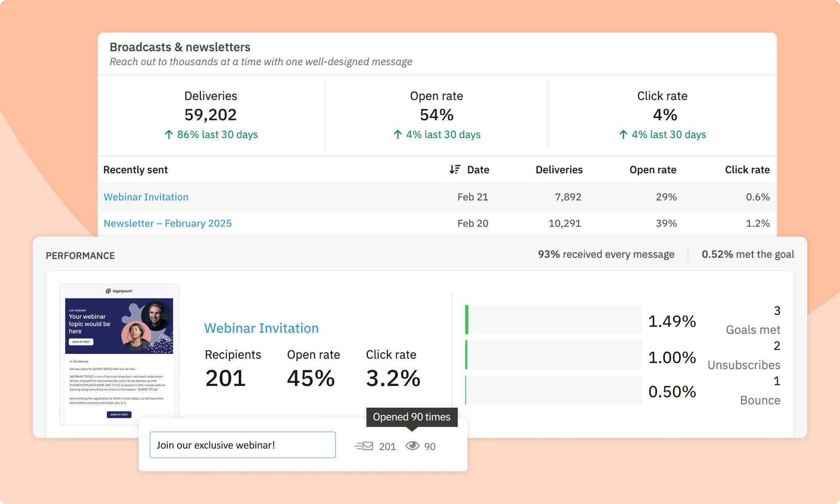Click the '0.52% met the goal' stat
Image resolution: width=840 pixels, height=504 pixels.
748,254
